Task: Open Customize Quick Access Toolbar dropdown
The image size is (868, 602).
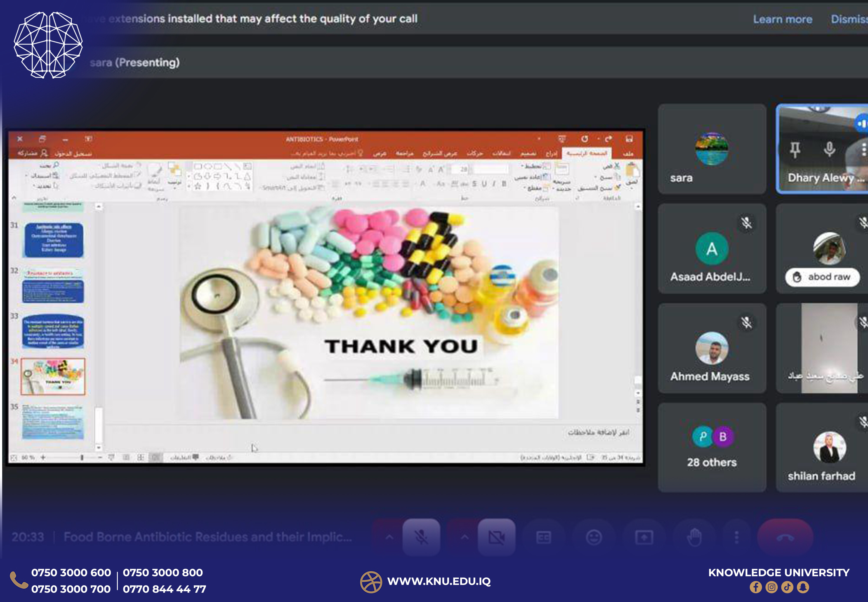Action: [x=539, y=139]
